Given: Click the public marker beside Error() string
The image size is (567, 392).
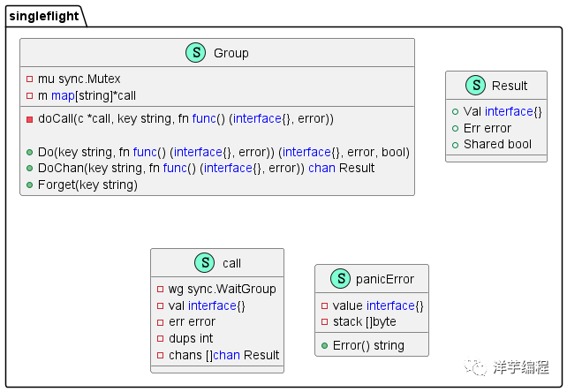Looking at the screenshot, I should (325, 345).
